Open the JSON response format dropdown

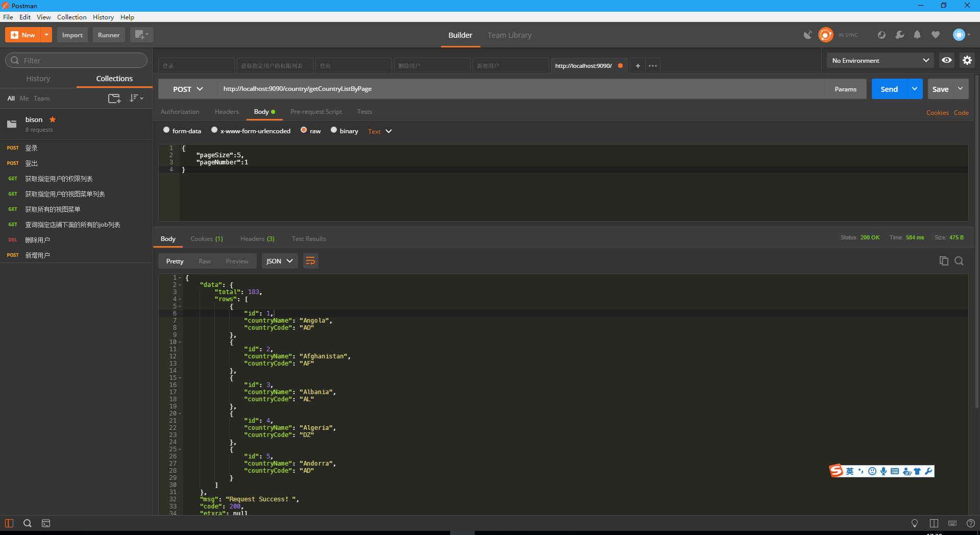point(279,261)
